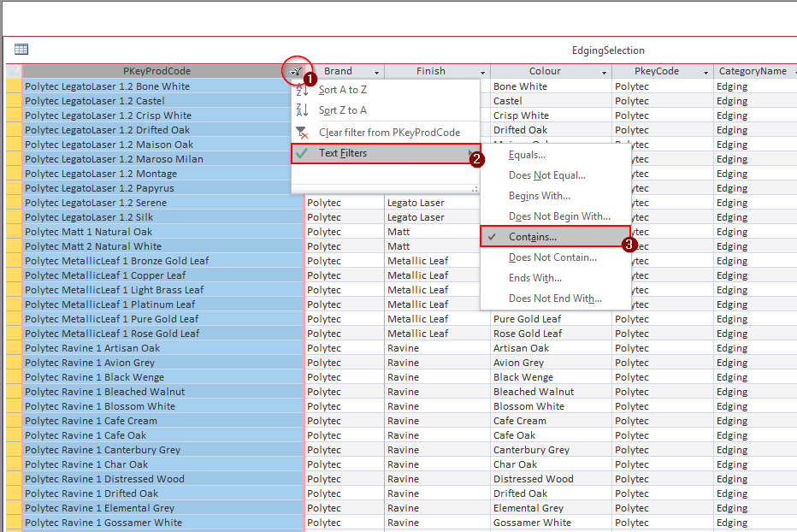
Task: Open the PKeyProdCode filter dropdown
Action: pos(297,72)
